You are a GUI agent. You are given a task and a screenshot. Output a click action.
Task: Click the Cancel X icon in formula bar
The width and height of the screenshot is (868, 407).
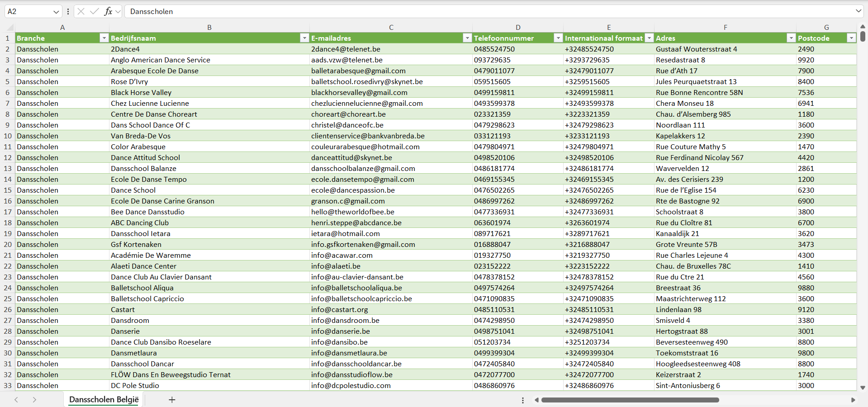[x=81, y=11]
